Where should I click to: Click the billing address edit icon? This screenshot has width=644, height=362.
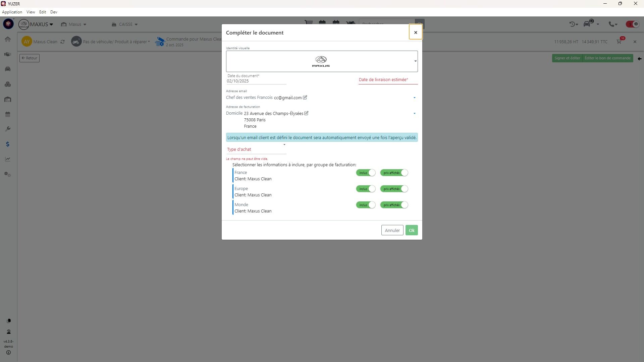306,113
